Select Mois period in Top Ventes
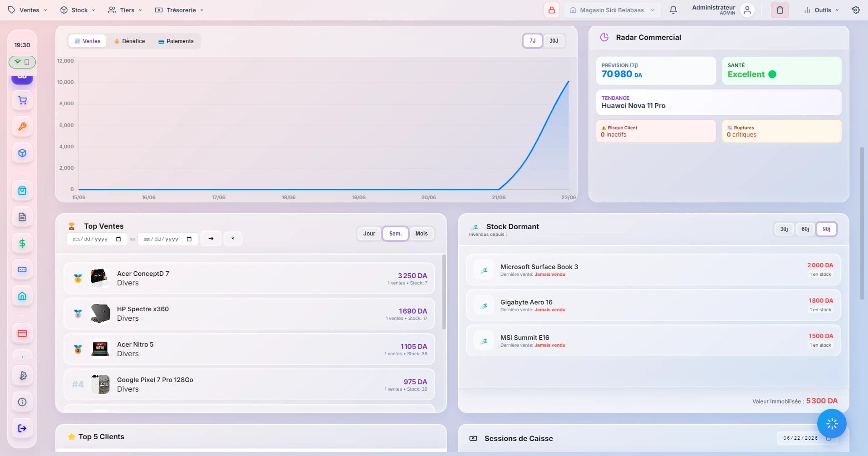Viewport: 868px width, 456px height. click(422, 234)
